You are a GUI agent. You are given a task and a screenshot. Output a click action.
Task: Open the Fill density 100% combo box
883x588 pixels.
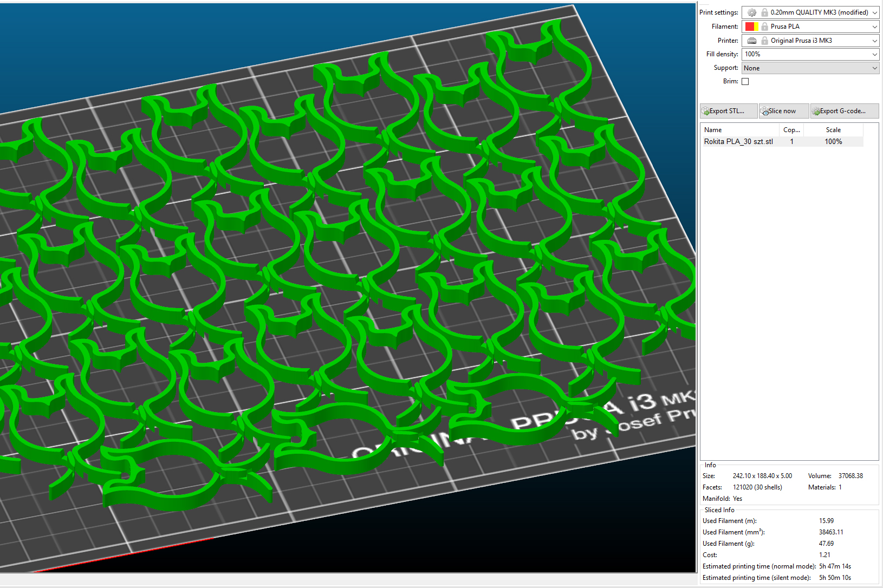click(x=810, y=54)
